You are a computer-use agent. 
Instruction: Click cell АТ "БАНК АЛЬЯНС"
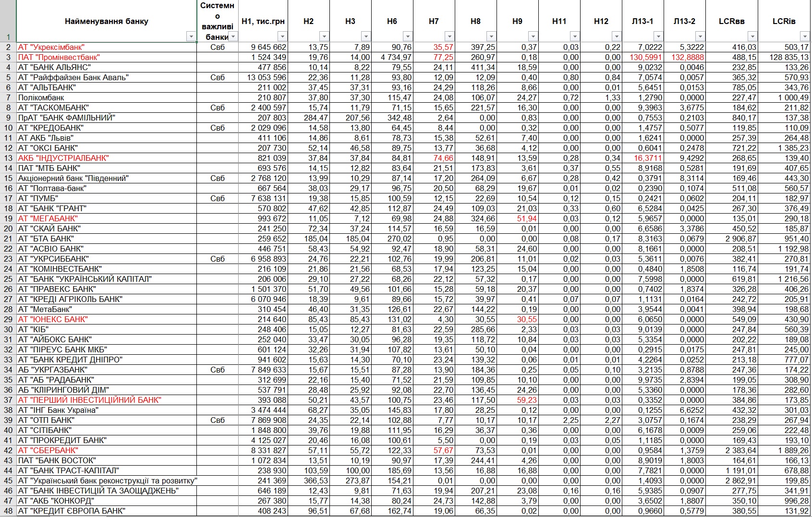107,67
